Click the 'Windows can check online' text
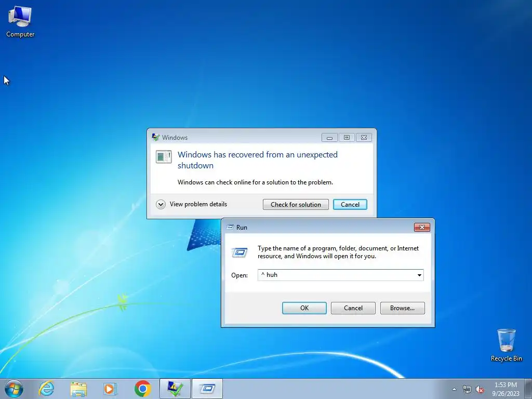 click(255, 182)
